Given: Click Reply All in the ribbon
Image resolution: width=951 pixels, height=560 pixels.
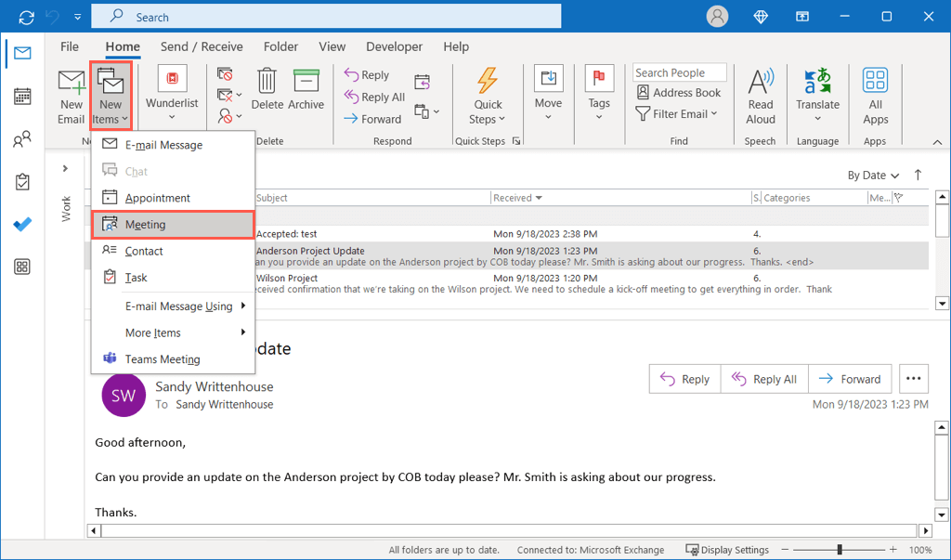Looking at the screenshot, I should 374,98.
